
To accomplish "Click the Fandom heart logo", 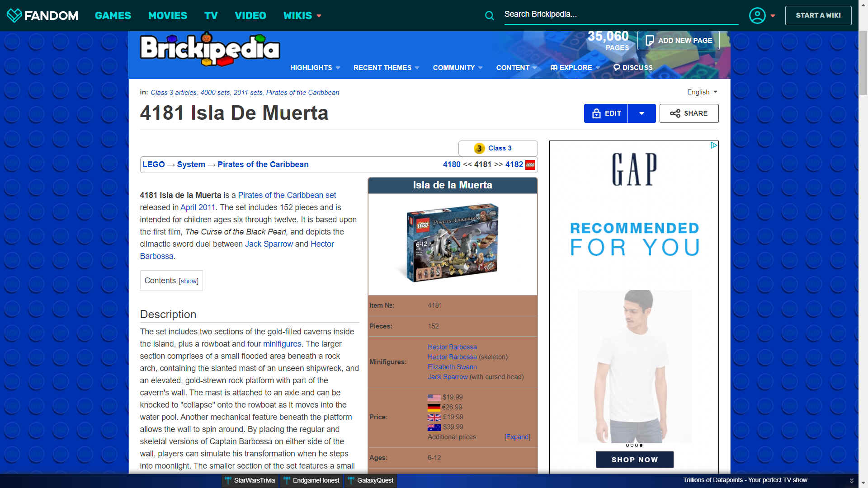I will click(14, 15).
